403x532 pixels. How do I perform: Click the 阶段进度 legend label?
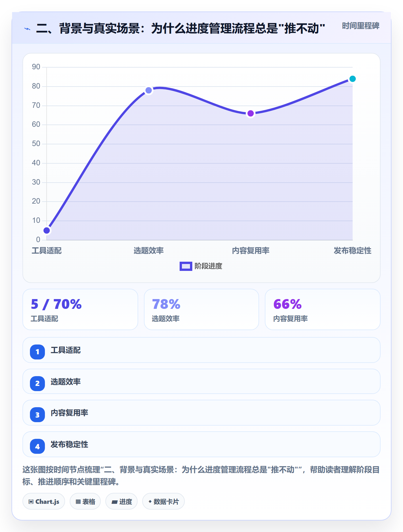(x=208, y=266)
